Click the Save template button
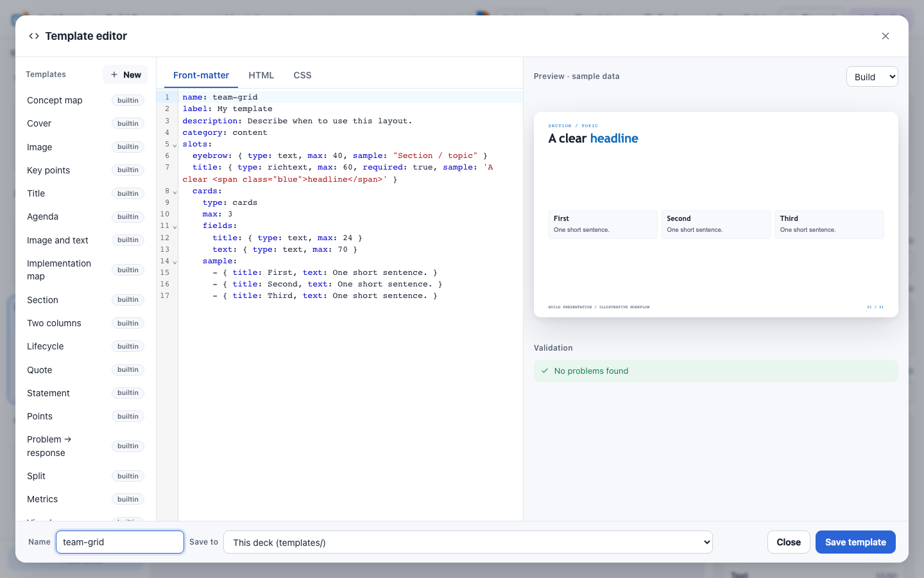This screenshot has height=578, width=924. [855, 542]
